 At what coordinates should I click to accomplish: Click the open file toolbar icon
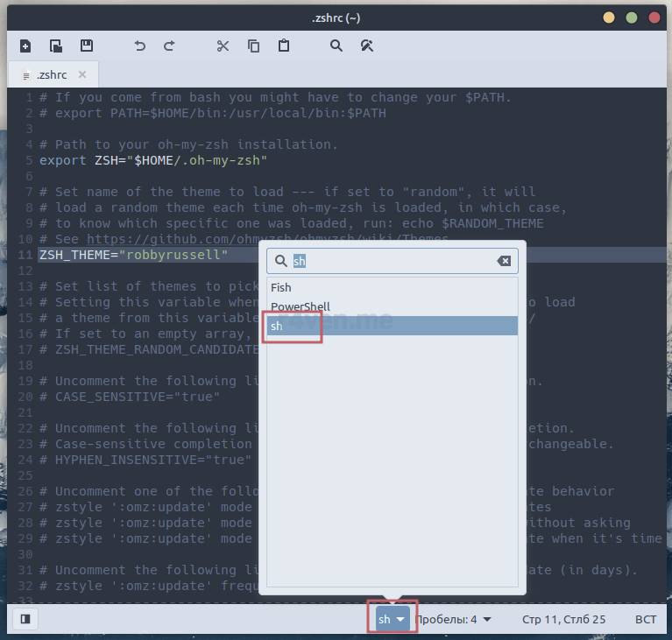(55, 46)
